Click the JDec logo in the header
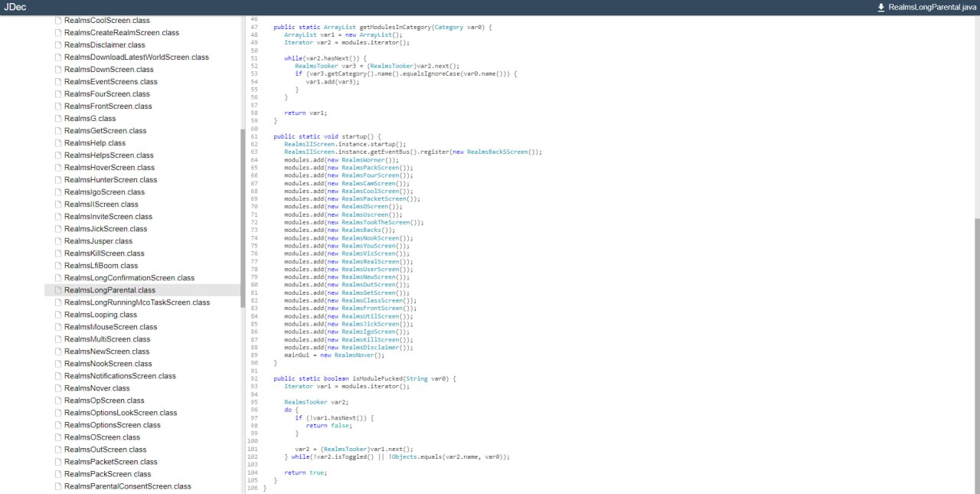Image resolution: width=980 pixels, height=494 pixels. point(15,8)
